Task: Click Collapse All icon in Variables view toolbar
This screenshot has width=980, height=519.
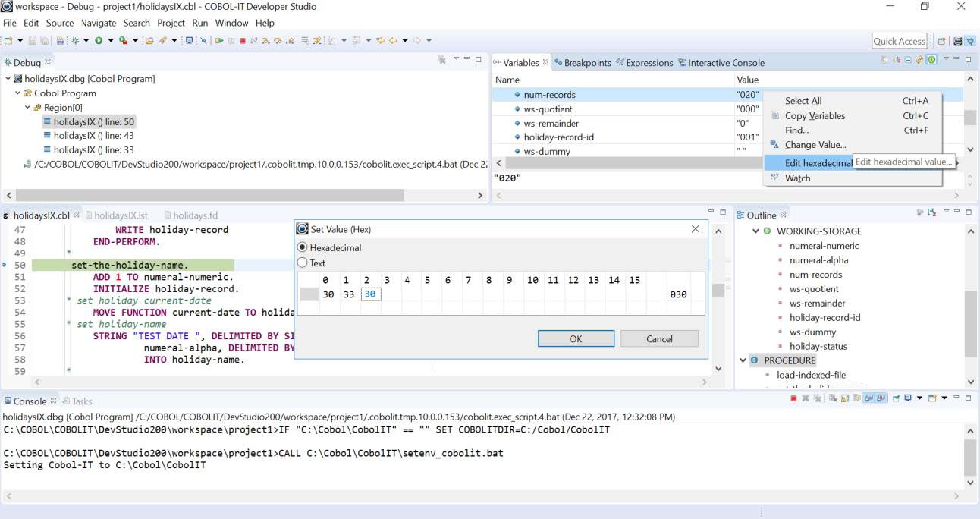Action: (908, 60)
